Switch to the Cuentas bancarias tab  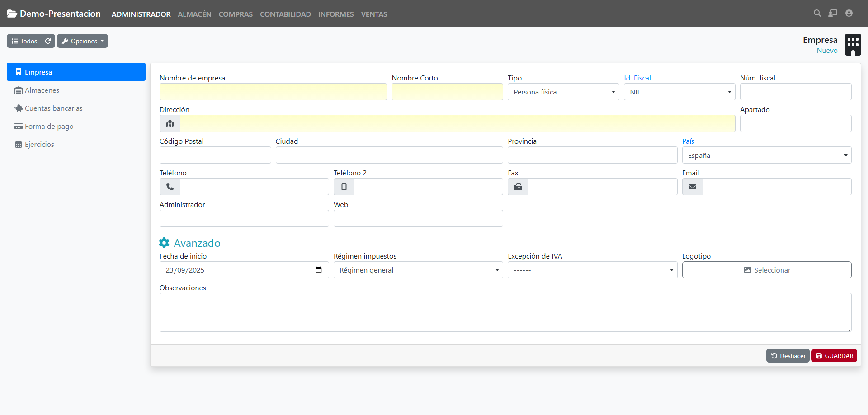[x=53, y=108]
